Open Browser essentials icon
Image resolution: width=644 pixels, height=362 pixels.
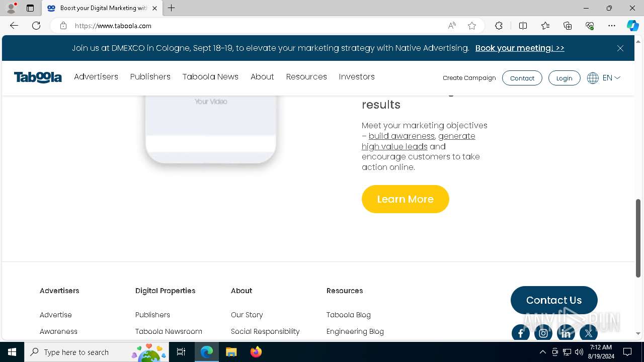point(590,26)
